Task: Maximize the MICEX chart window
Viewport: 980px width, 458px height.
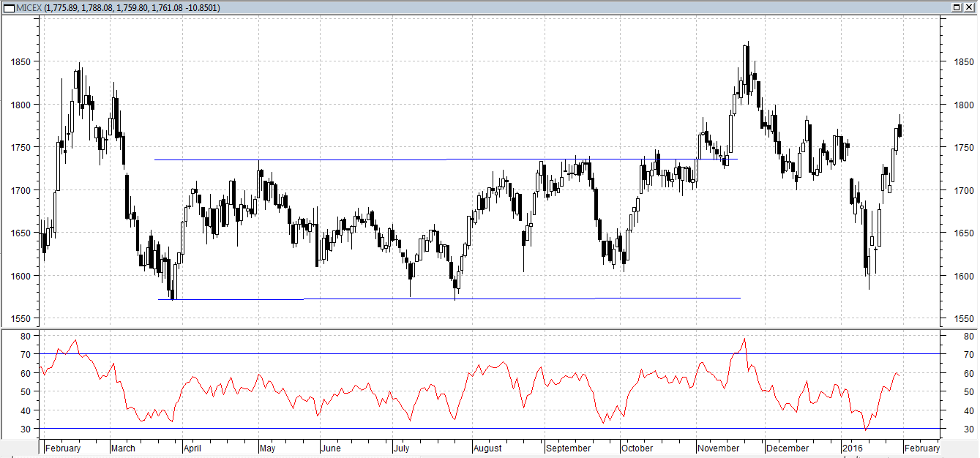Action: pyautogui.click(x=957, y=7)
